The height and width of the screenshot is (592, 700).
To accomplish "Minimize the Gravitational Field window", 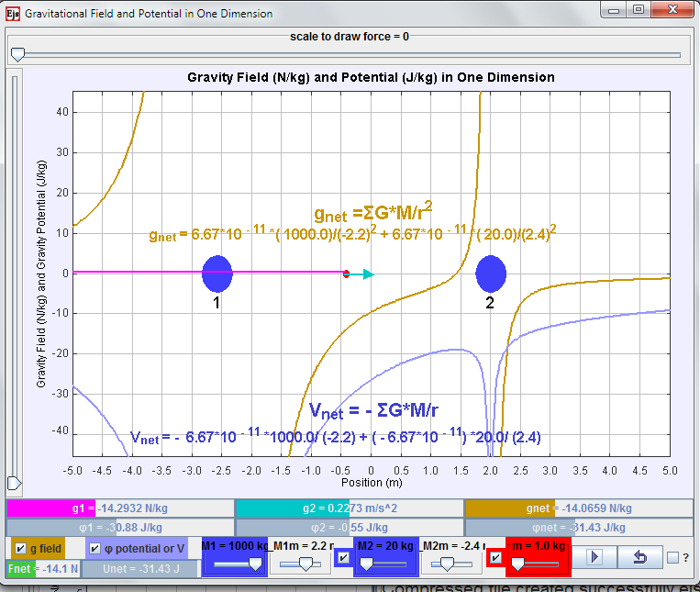I will (x=614, y=10).
